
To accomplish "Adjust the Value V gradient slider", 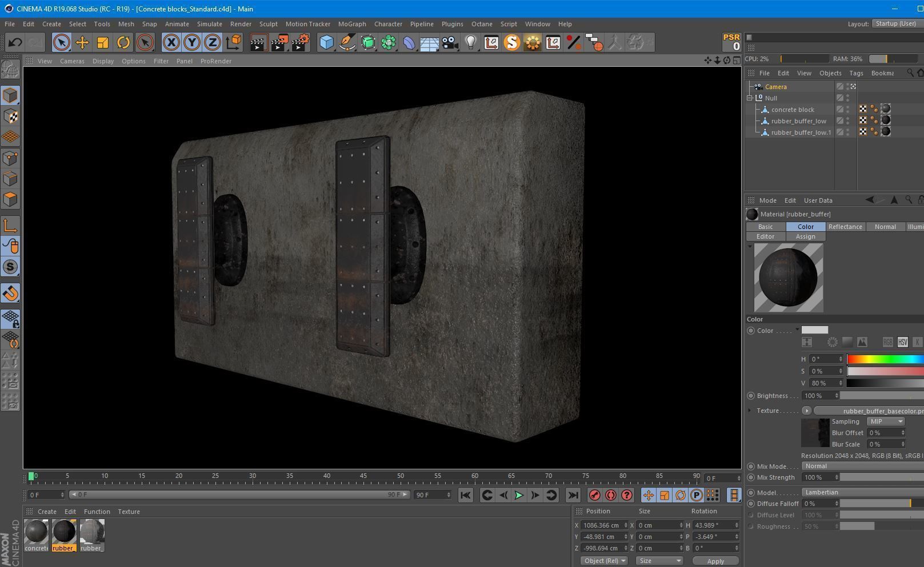I will pyautogui.click(x=885, y=383).
